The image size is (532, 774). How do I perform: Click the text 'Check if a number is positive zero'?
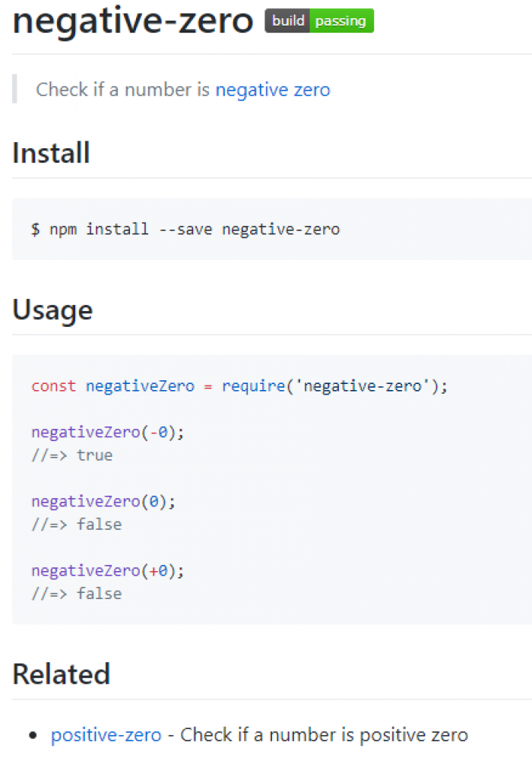coord(325,735)
